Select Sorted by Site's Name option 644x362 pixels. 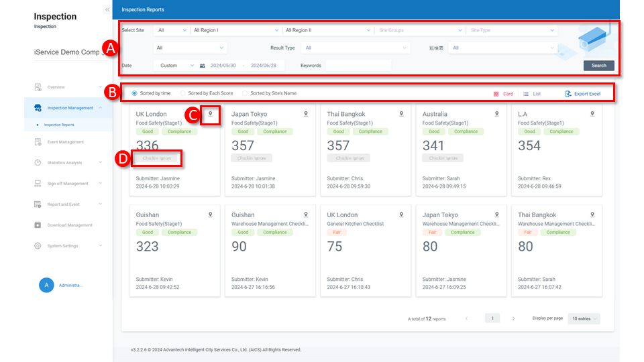pos(246,93)
